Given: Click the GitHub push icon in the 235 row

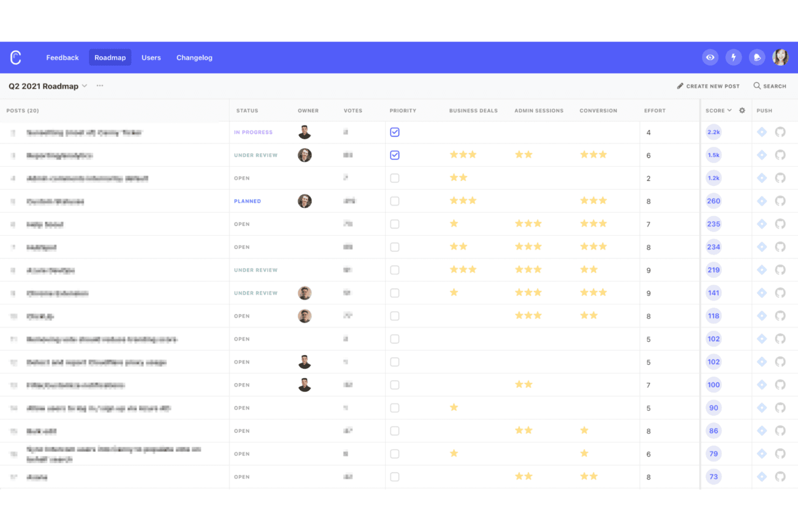Looking at the screenshot, I should [780, 224].
